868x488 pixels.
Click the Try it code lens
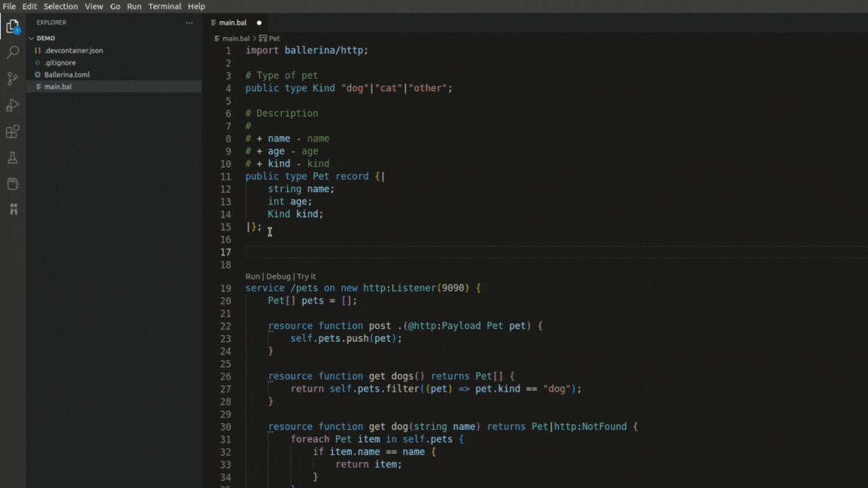[x=306, y=276]
